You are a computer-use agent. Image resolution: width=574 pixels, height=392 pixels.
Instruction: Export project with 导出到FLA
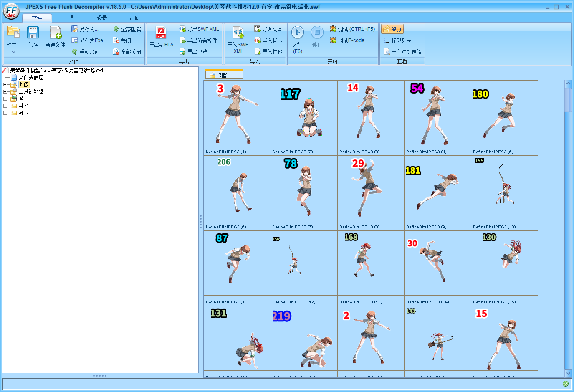point(161,37)
